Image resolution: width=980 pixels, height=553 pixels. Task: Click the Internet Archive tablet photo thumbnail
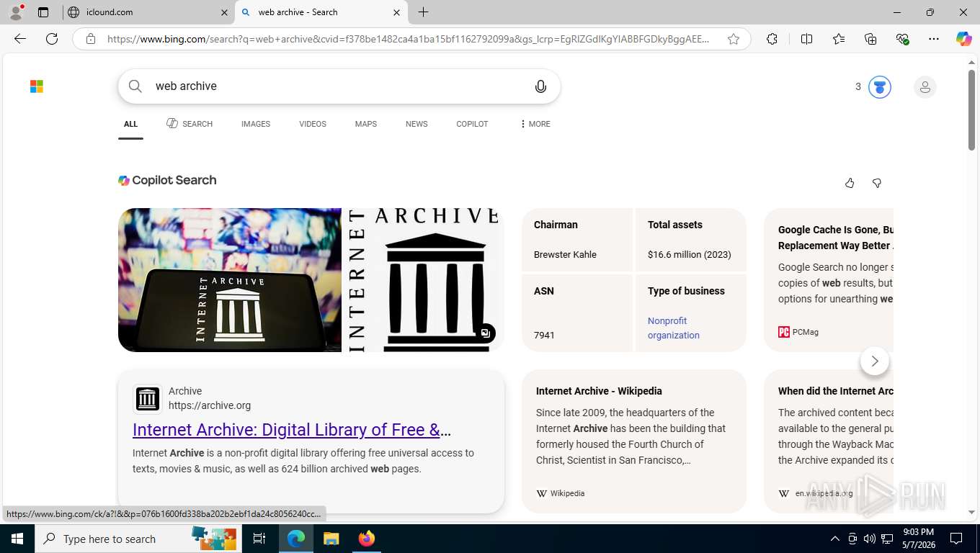(x=230, y=280)
